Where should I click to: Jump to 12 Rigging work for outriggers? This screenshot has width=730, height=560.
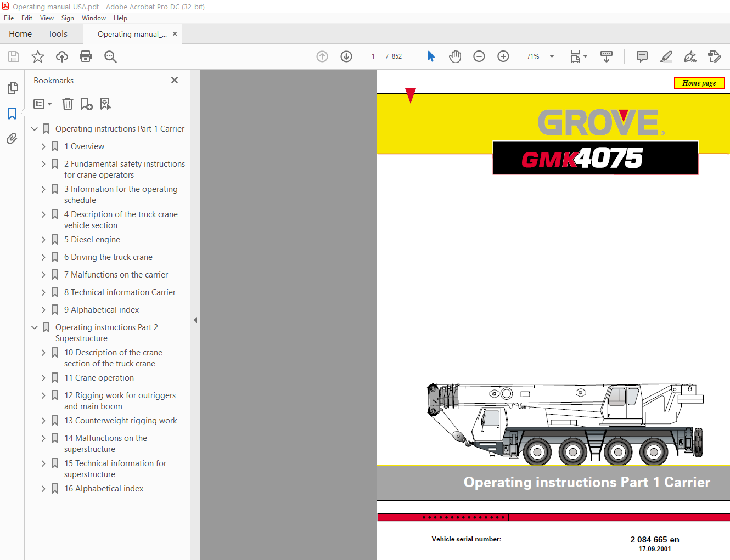click(120, 401)
